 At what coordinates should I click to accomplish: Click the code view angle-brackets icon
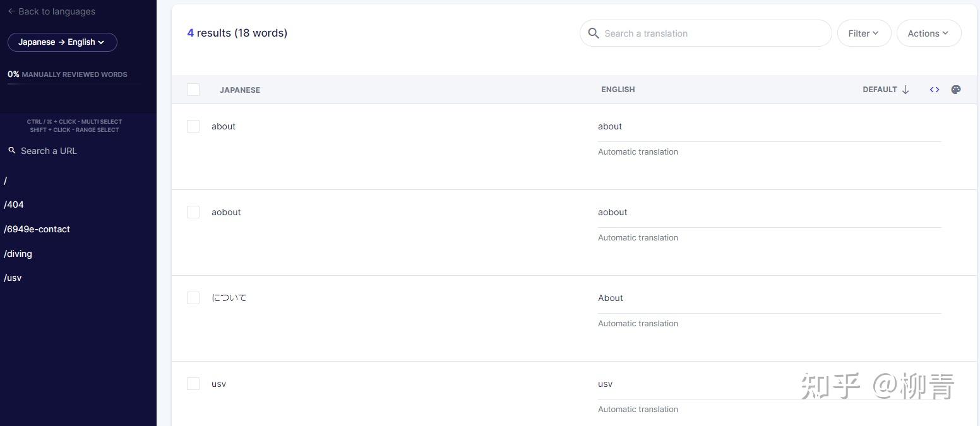coord(935,90)
